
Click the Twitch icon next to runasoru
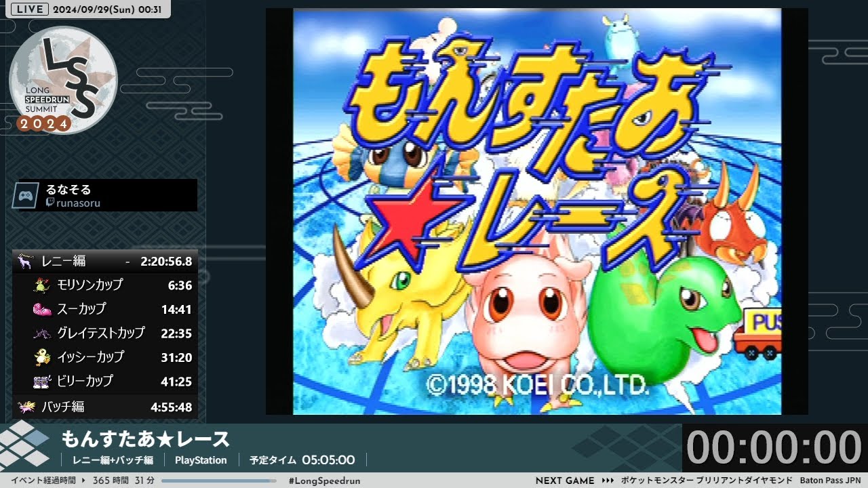[50, 203]
